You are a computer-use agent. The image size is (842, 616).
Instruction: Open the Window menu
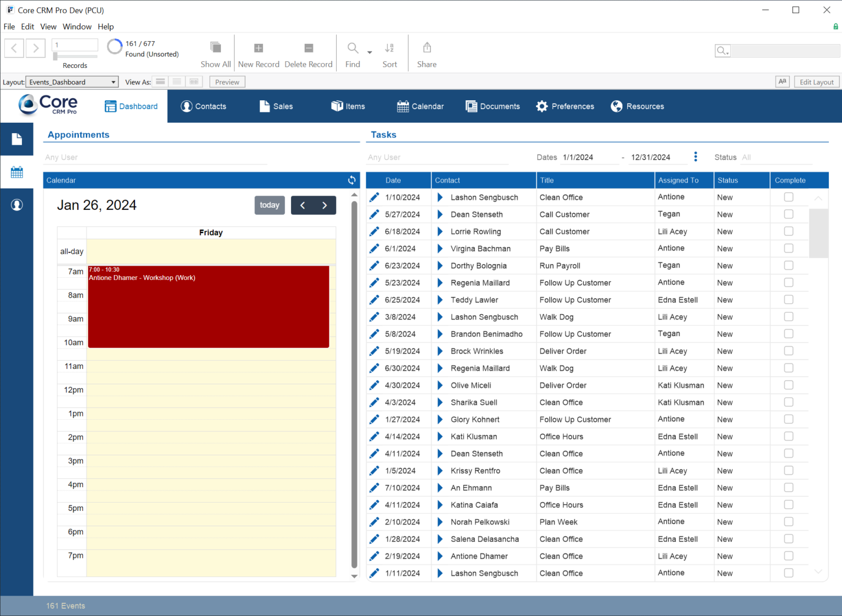(77, 26)
